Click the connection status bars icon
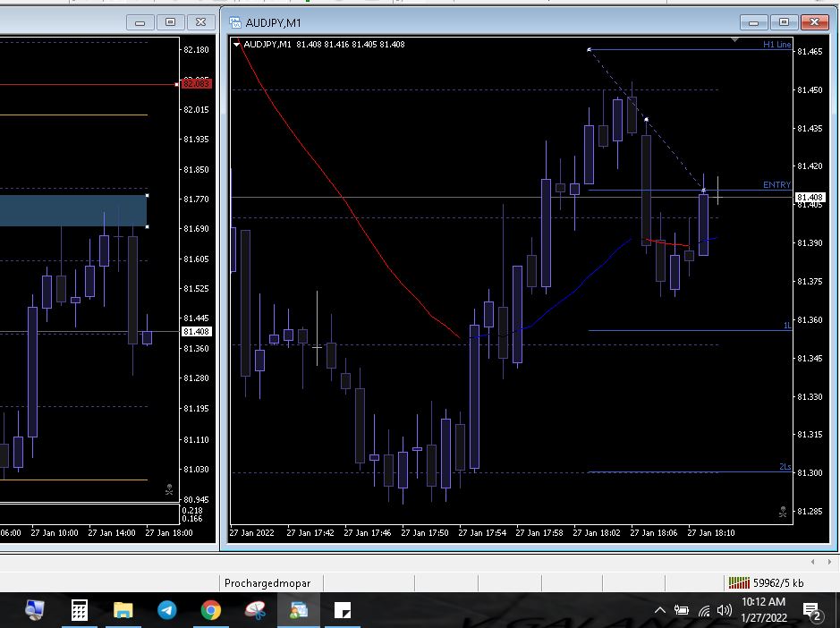Screen dimensions: 840x628 click(x=739, y=582)
